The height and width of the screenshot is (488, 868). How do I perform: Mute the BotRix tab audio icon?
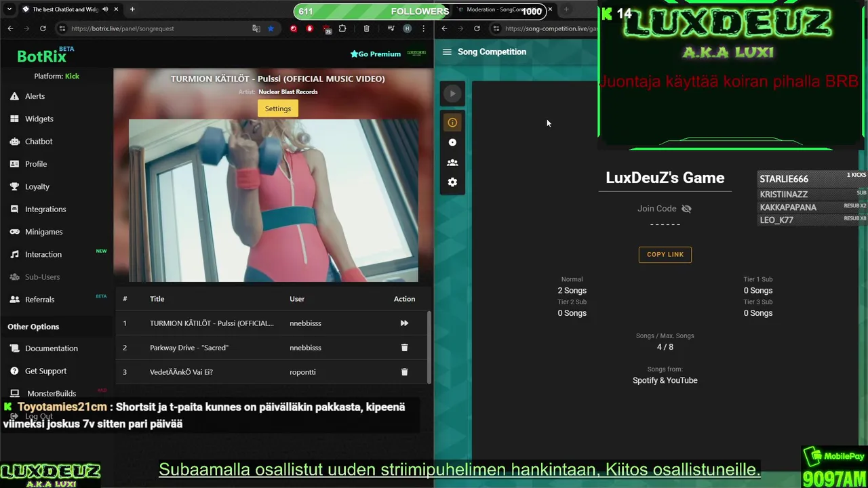[x=105, y=9]
